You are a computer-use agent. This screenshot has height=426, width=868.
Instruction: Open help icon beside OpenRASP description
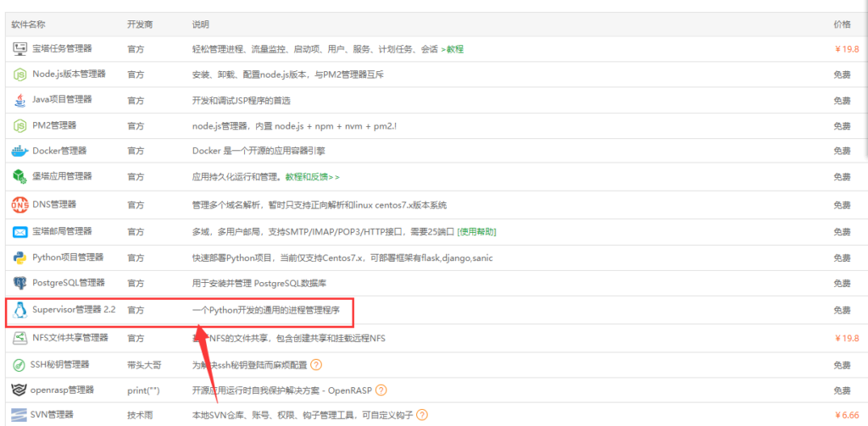(x=381, y=390)
